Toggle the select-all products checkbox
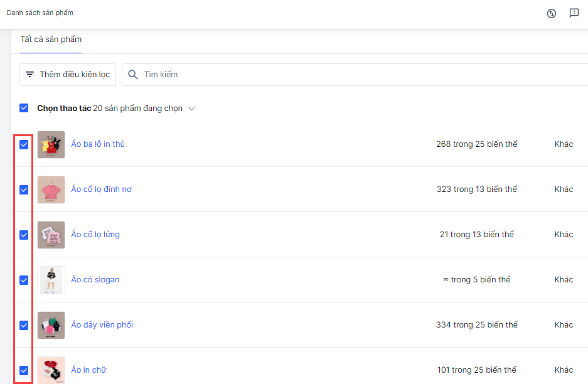Screen dimensions: 588x384 pos(24,108)
